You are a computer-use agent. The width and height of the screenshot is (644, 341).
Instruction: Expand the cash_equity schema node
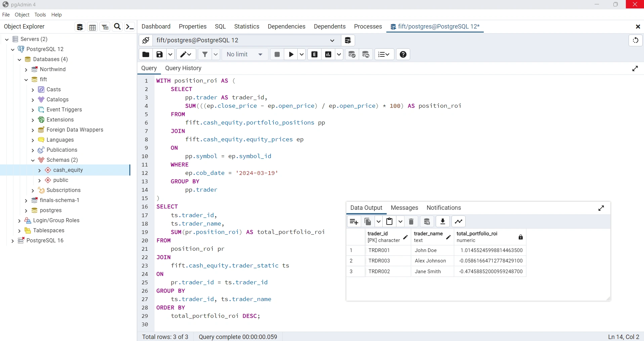40,170
